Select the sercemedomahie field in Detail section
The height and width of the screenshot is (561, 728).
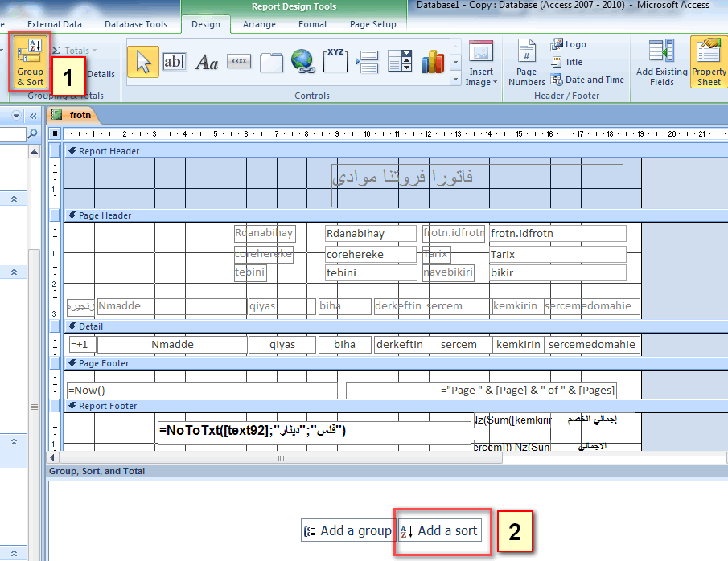pos(592,345)
